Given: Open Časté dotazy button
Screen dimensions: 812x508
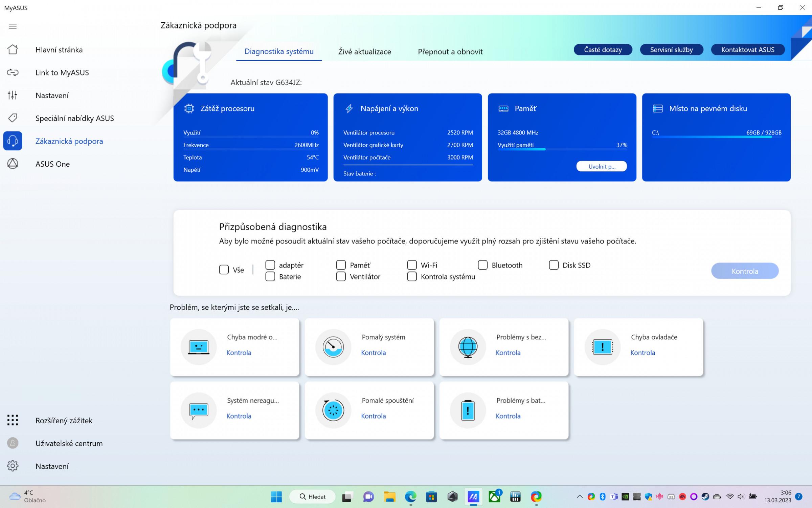Looking at the screenshot, I should pos(603,49).
